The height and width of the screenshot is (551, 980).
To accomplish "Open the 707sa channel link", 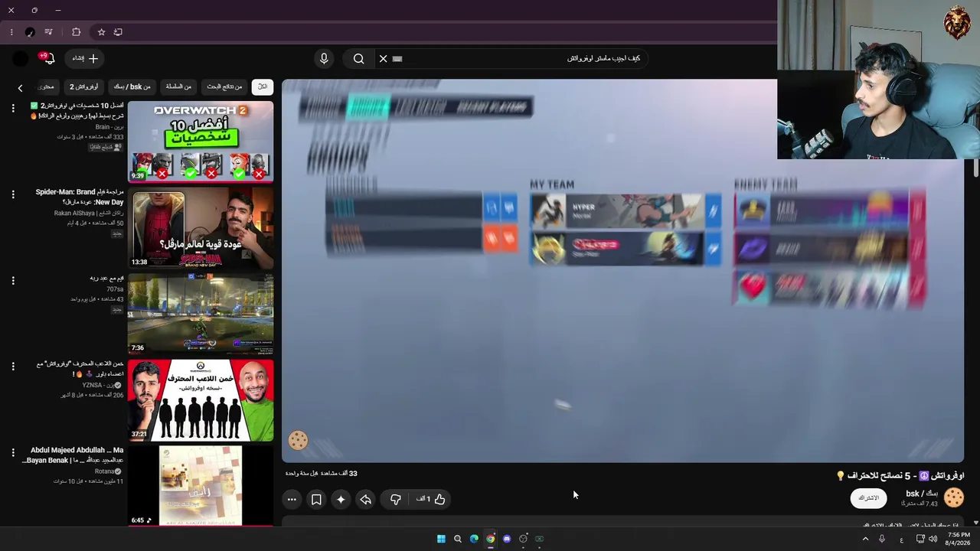I will (x=115, y=289).
